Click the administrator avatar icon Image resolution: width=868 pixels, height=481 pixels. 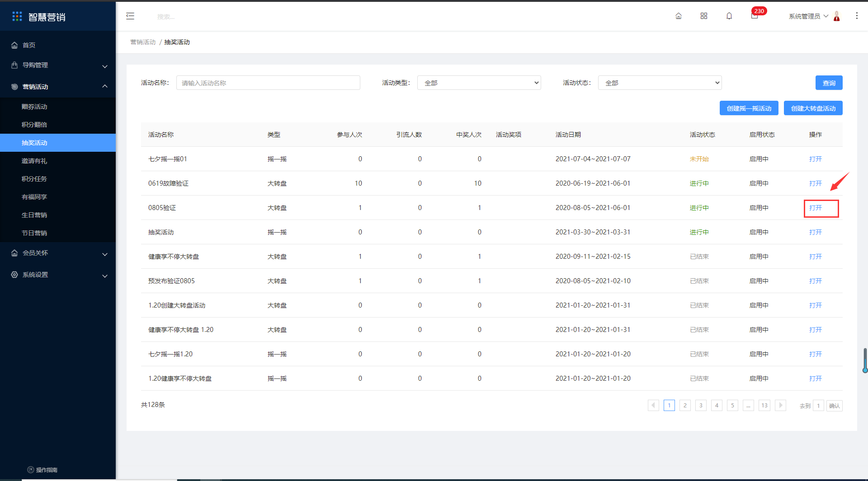[837, 16]
